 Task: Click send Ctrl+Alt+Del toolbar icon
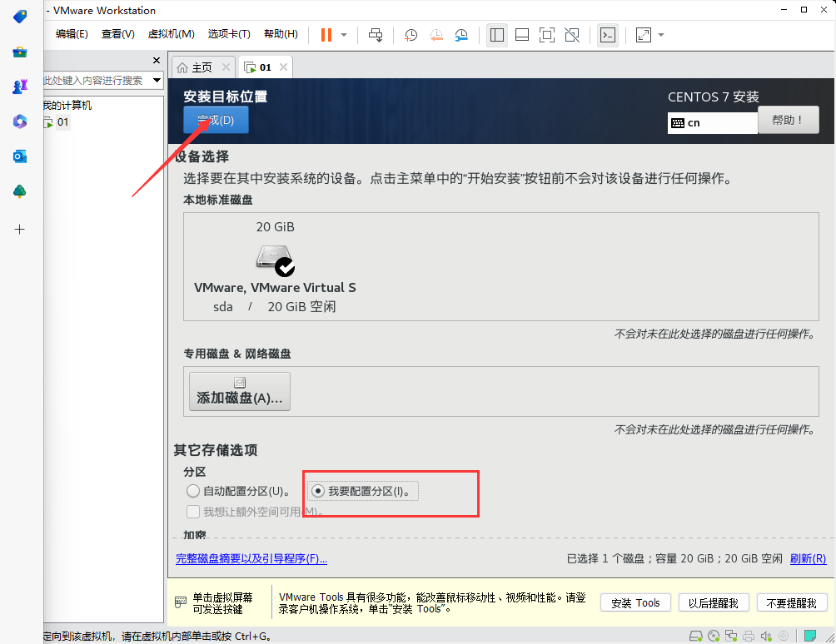(376, 35)
